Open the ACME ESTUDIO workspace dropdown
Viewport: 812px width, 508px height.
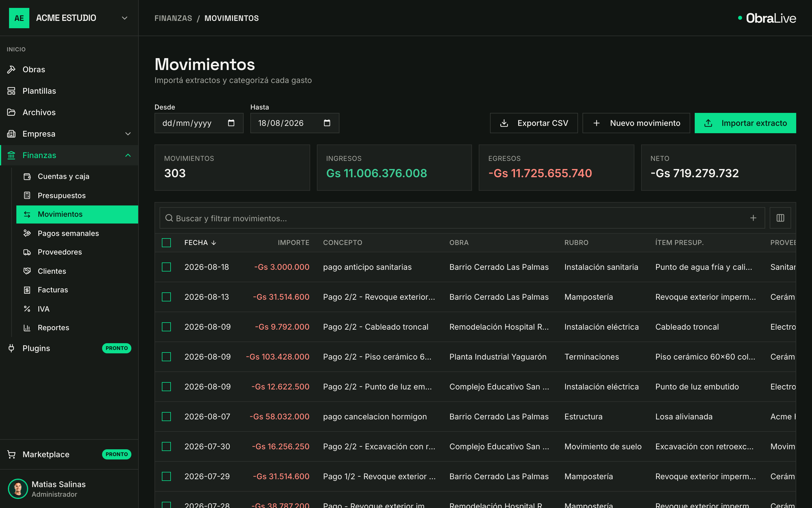(125, 18)
